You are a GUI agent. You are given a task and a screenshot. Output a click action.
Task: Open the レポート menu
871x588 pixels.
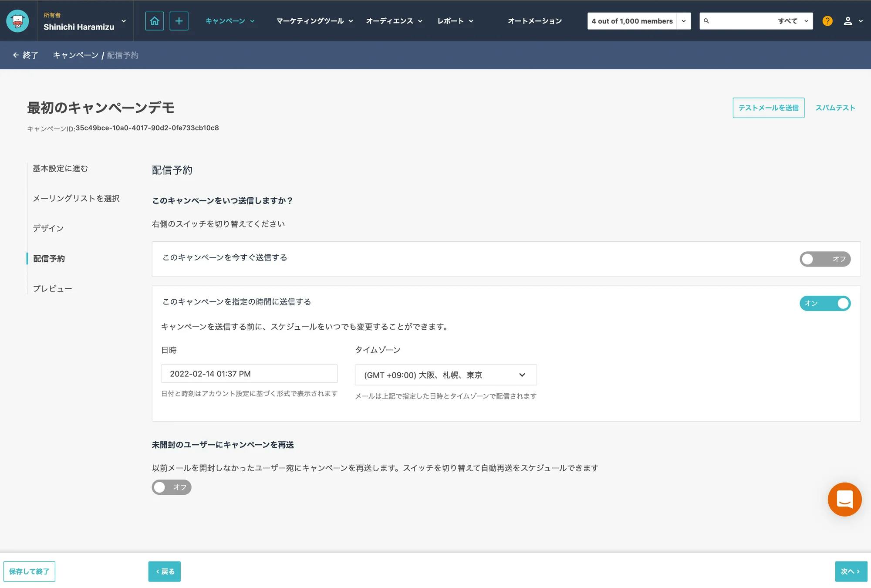[455, 21]
